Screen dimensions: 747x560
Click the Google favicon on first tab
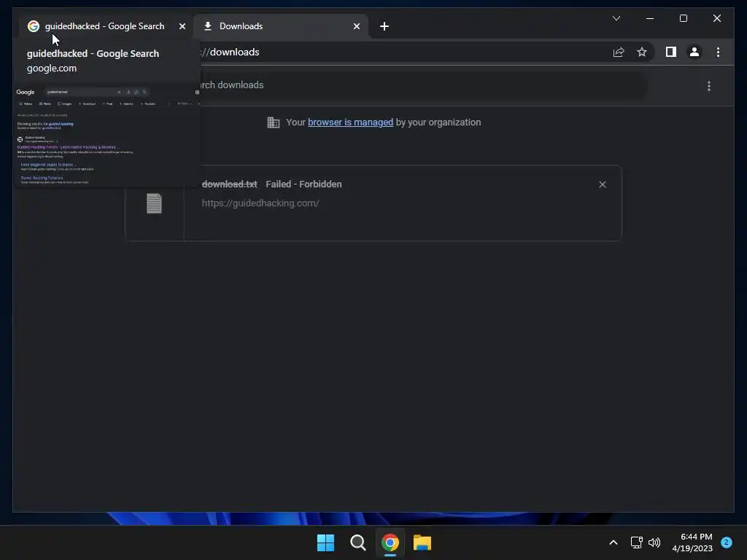34,26
